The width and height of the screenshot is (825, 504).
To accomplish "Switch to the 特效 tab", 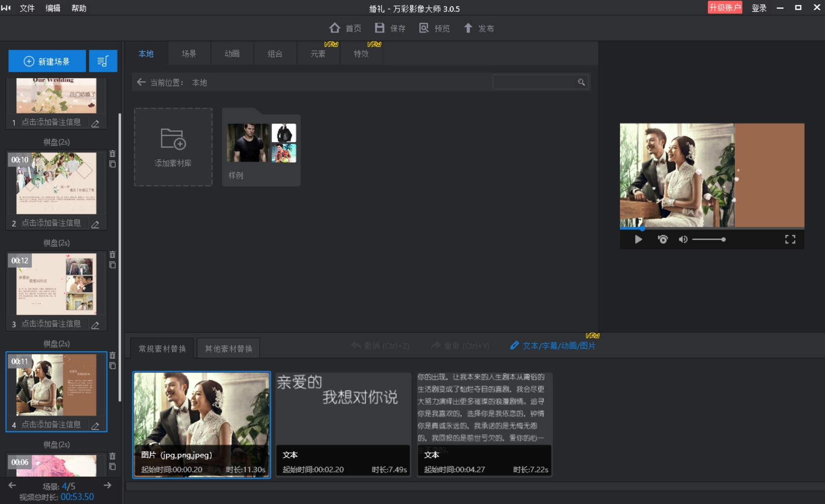I will [361, 54].
